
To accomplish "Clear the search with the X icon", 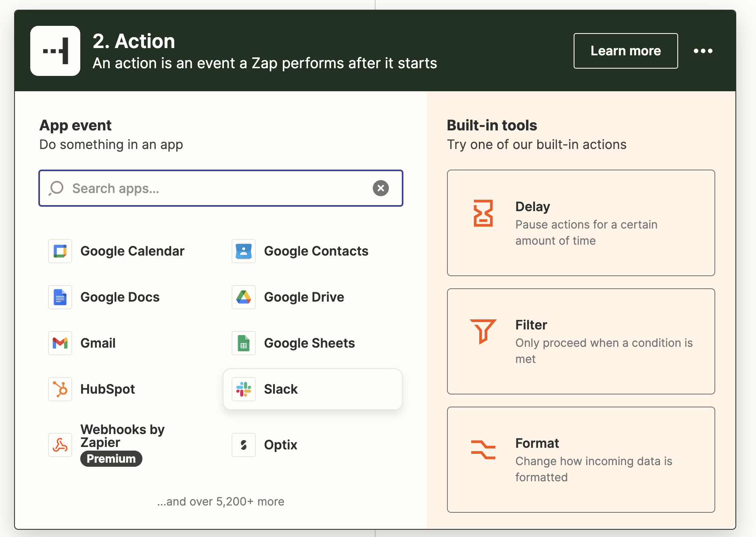I will pyautogui.click(x=380, y=188).
